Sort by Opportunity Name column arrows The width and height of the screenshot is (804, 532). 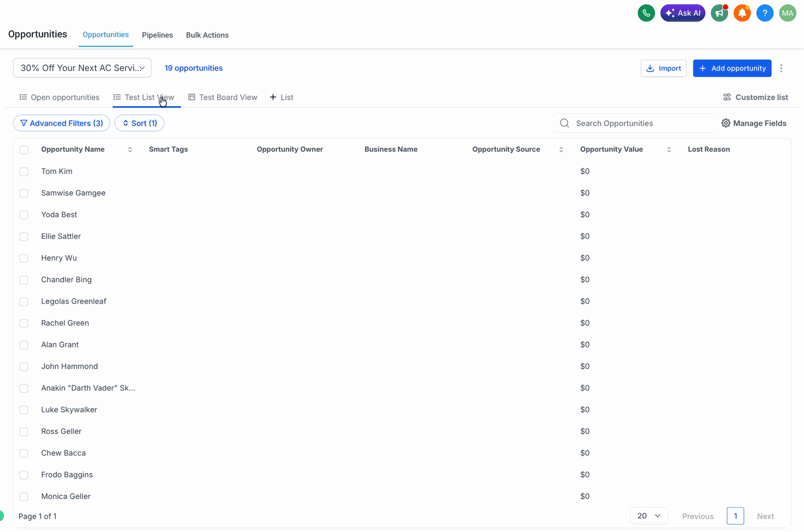(x=130, y=150)
